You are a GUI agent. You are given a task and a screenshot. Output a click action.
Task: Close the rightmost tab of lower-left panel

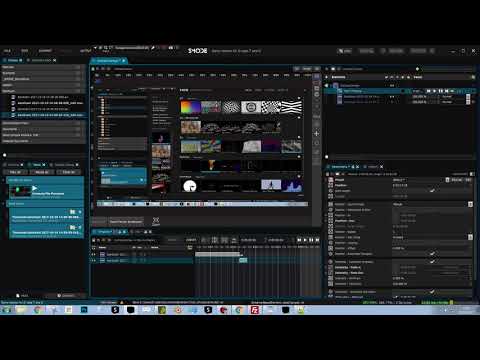pos(77,165)
